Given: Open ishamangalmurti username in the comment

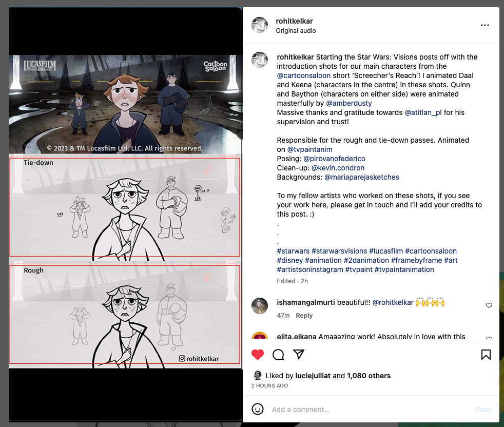Looking at the screenshot, I should pos(306,303).
